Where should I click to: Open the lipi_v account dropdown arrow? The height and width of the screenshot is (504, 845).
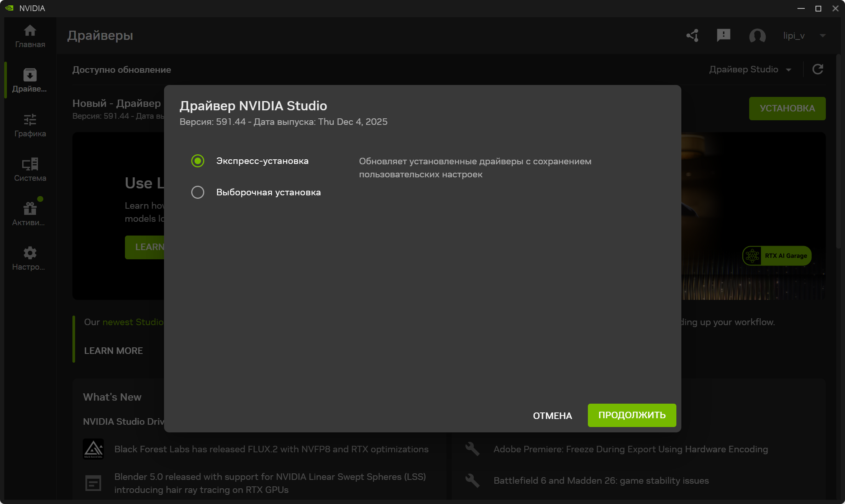point(822,36)
